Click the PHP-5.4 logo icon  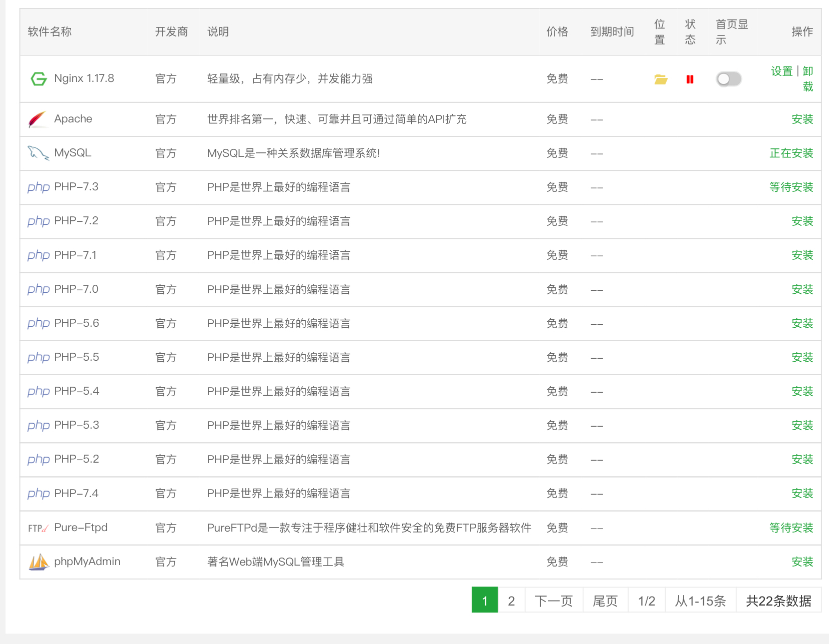click(38, 391)
